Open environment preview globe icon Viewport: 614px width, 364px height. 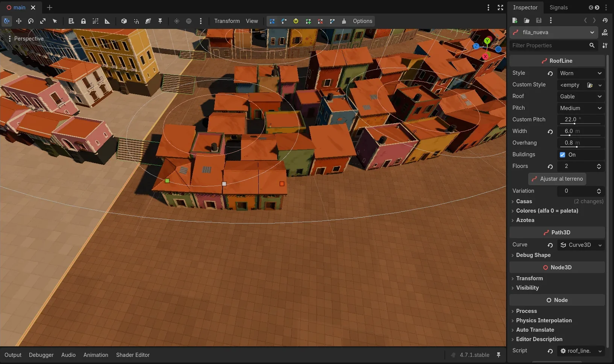coord(189,21)
